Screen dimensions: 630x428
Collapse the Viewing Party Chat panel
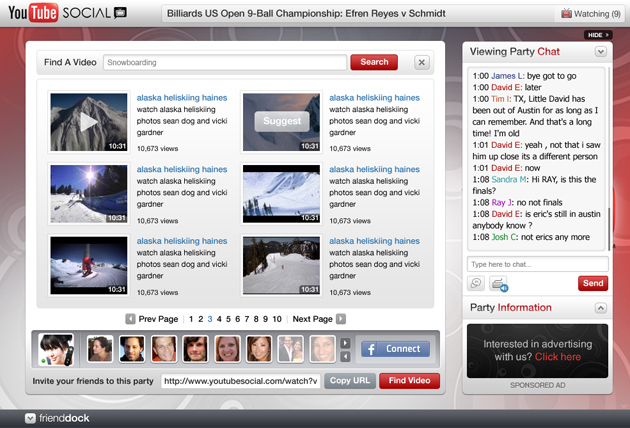(x=601, y=51)
